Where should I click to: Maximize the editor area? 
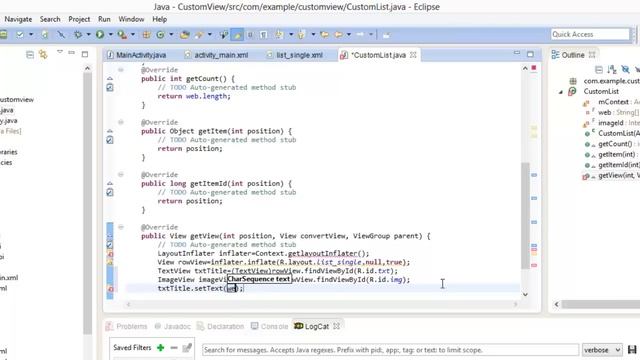(530, 54)
